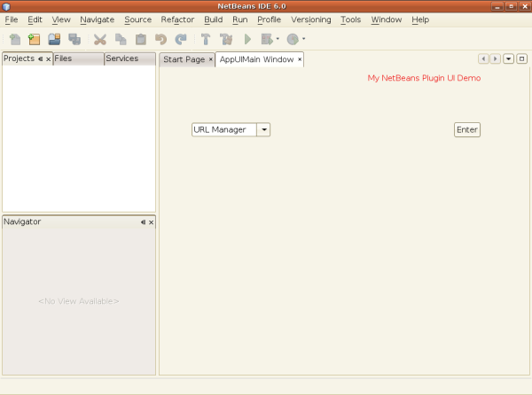Screen dimensions: 532x395
Task: Click the Save All toolbar icon
Action: tap(74, 39)
